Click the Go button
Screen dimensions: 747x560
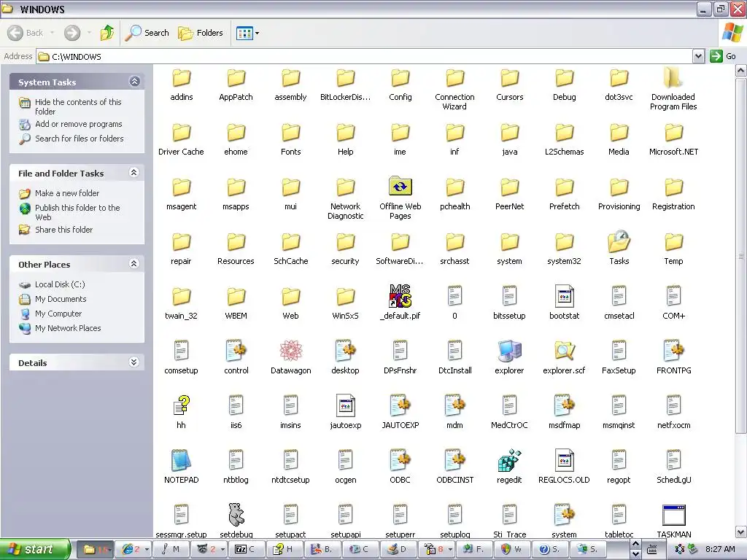click(x=723, y=56)
